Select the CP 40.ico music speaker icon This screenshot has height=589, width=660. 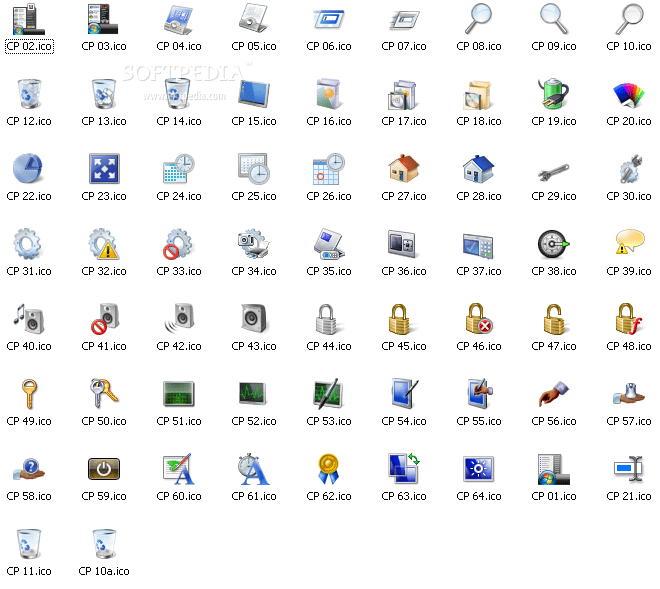point(29,319)
